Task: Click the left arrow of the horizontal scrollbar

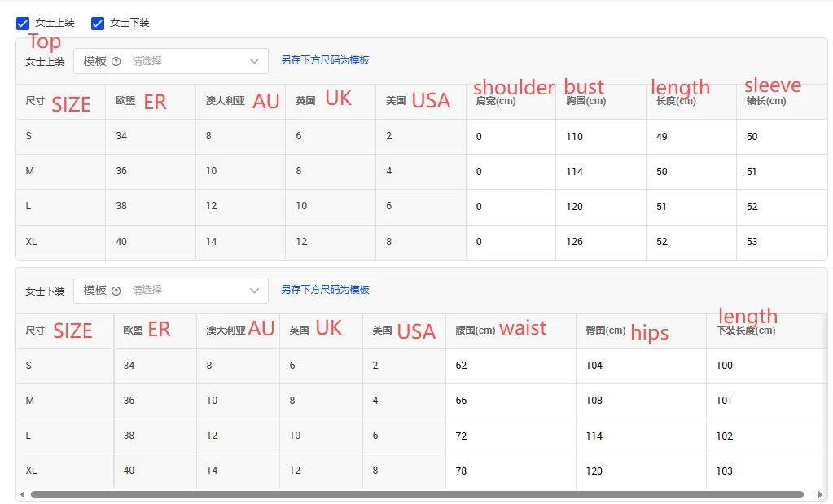Action: [22, 494]
